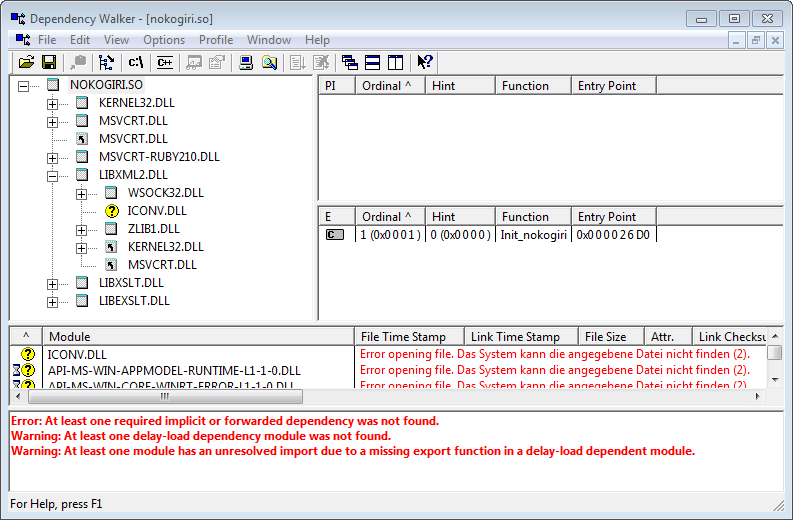The image size is (793, 520).
Task: Click the Open file toolbar icon
Action: tap(26, 62)
